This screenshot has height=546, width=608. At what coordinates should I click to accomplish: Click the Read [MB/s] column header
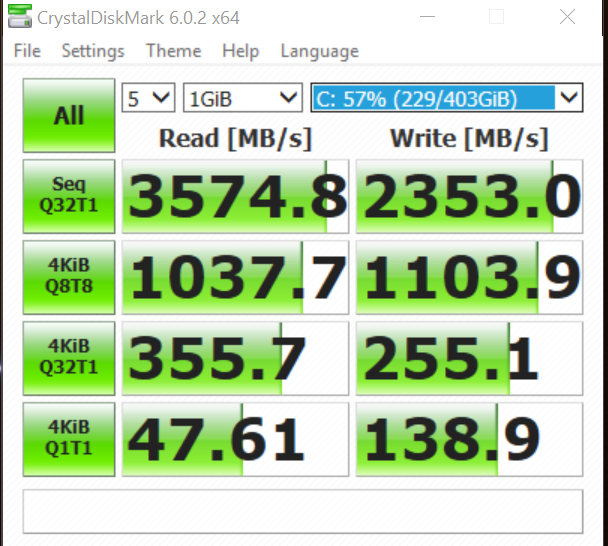pyautogui.click(x=235, y=138)
